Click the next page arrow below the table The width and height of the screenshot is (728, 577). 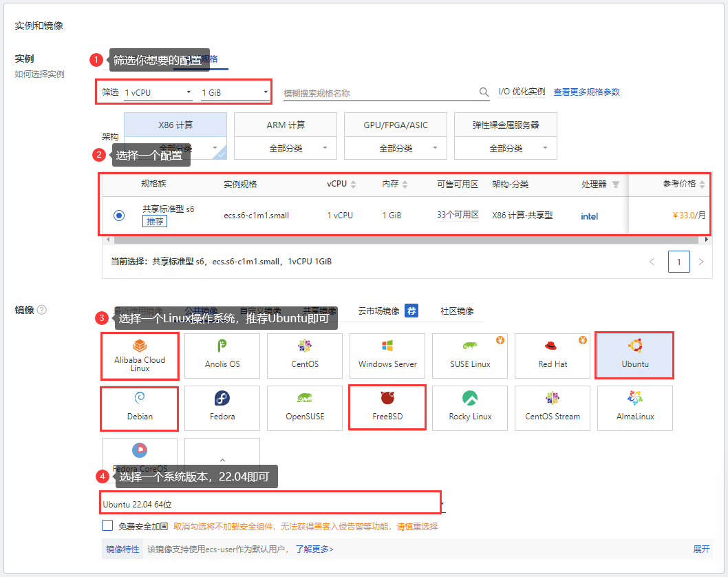click(700, 262)
